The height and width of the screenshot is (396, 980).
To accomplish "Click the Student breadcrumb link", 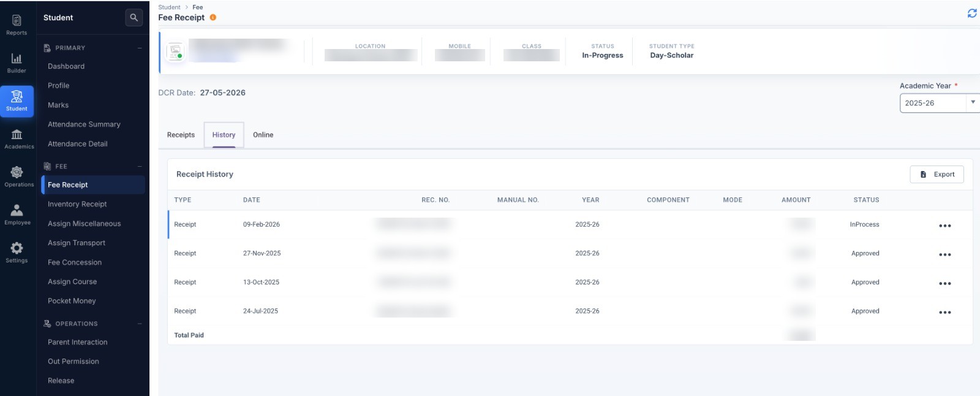I will (169, 7).
